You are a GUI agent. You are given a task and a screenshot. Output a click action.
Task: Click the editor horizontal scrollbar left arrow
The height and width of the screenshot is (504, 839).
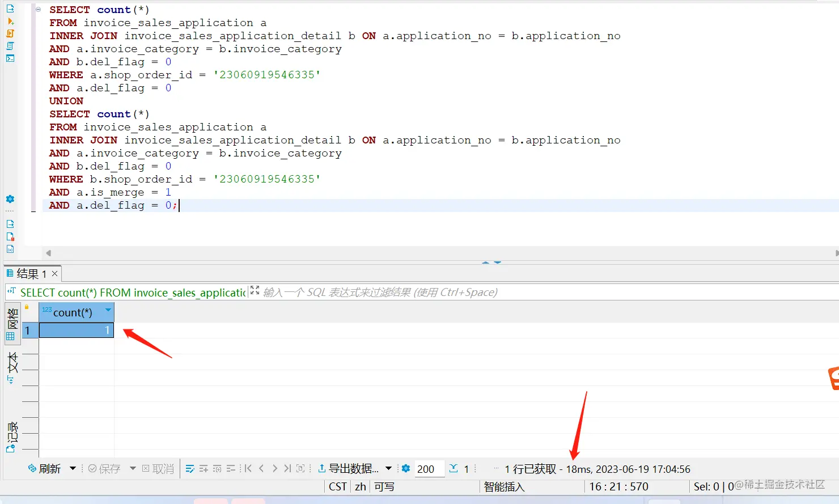pyautogui.click(x=49, y=253)
